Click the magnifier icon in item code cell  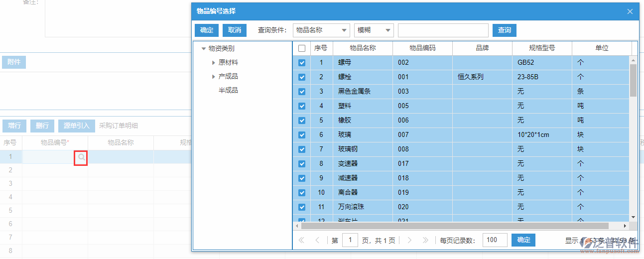[x=81, y=157]
